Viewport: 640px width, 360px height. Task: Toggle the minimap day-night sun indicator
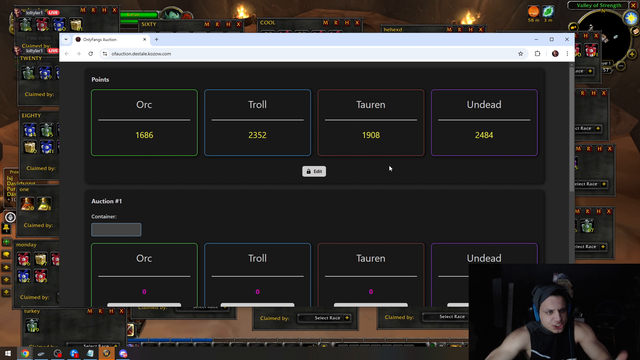click(631, 18)
